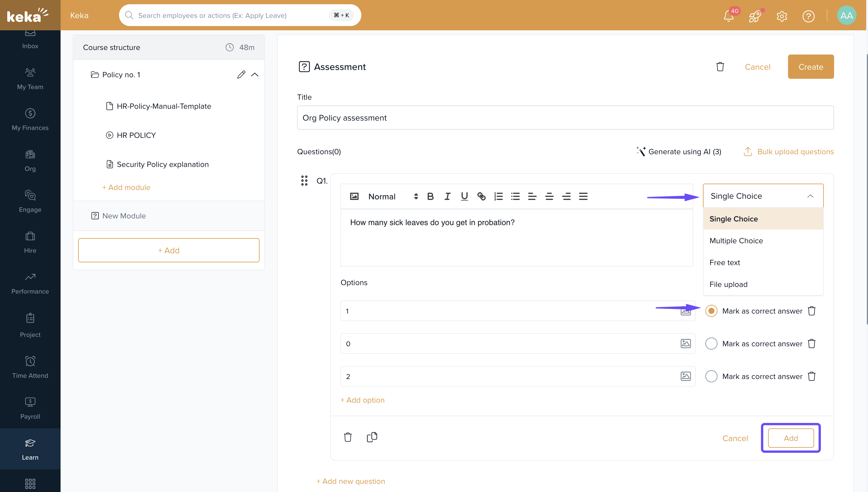The width and height of the screenshot is (868, 492).
Task: Open the notifications bell
Action: pyautogui.click(x=728, y=16)
